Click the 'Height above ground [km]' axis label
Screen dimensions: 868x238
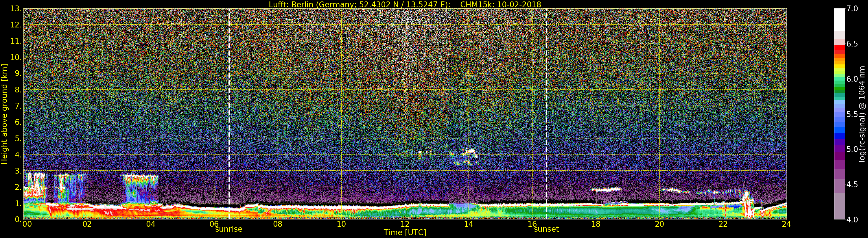[x=4, y=114]
